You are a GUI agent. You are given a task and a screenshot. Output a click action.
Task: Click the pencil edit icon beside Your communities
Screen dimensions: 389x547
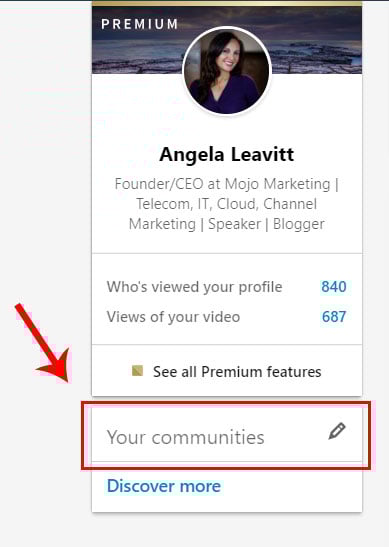coord(337,431)
